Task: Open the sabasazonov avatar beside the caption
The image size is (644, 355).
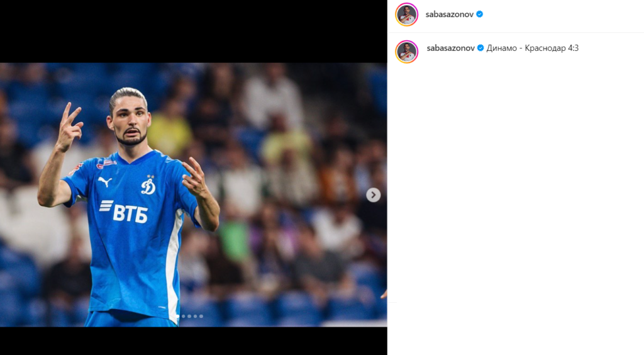Action: (x=407, y=52)
